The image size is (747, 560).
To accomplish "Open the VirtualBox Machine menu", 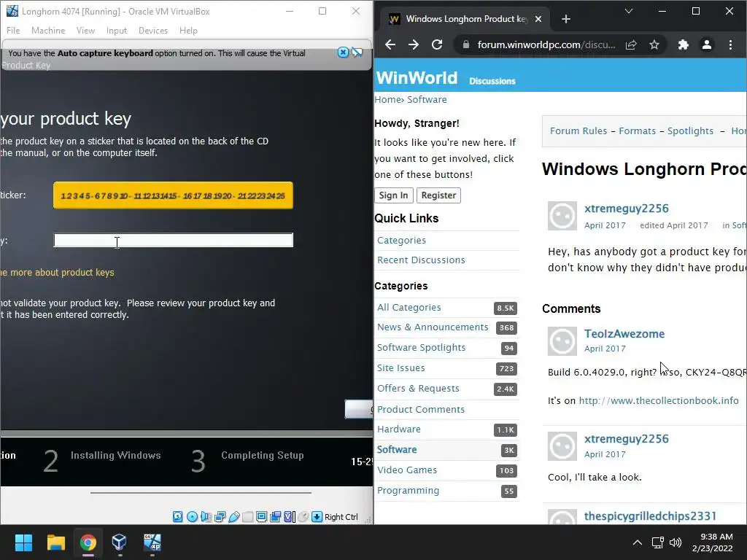I will 48,31.
